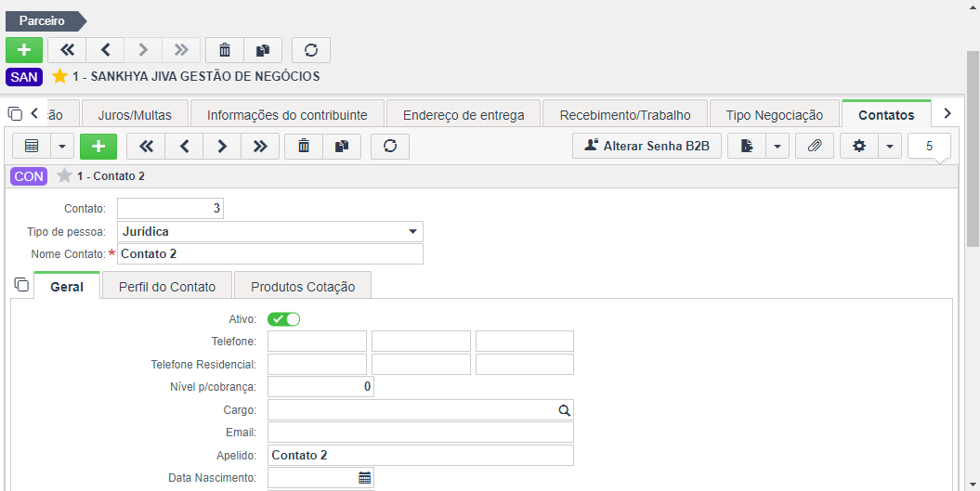Click scrollbar up arrow
980x491 pixels.
click(973, 6)
